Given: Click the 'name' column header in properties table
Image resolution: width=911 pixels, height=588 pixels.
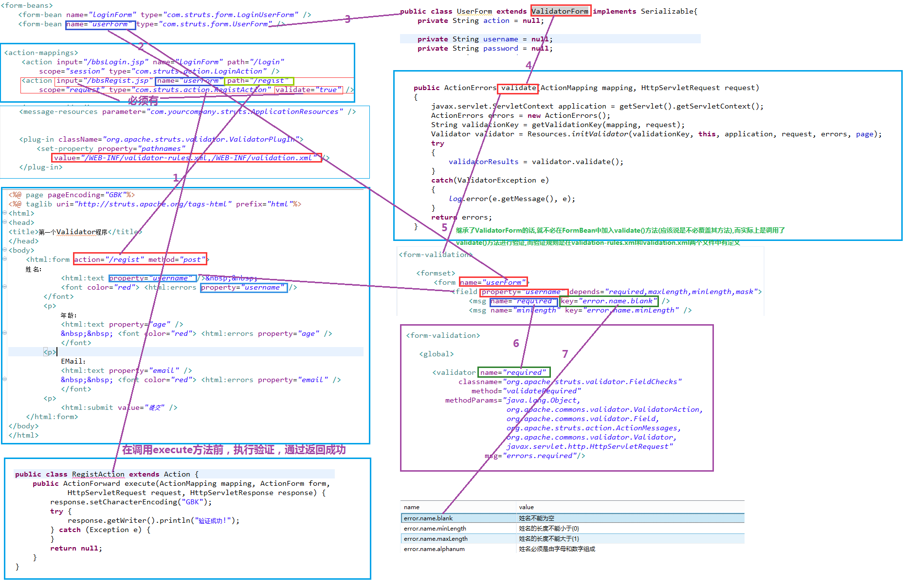Looking at the screenshot, I should coord(412,507).
